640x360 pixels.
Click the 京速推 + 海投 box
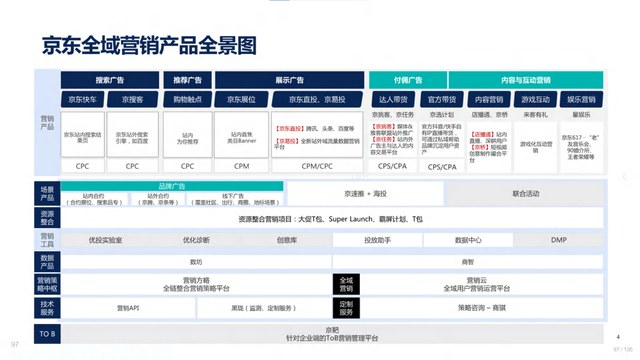click(365, 193)
